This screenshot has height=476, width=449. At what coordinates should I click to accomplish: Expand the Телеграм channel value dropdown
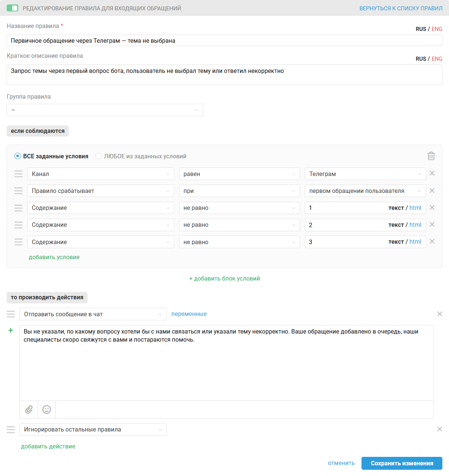[x=365, y=174]
